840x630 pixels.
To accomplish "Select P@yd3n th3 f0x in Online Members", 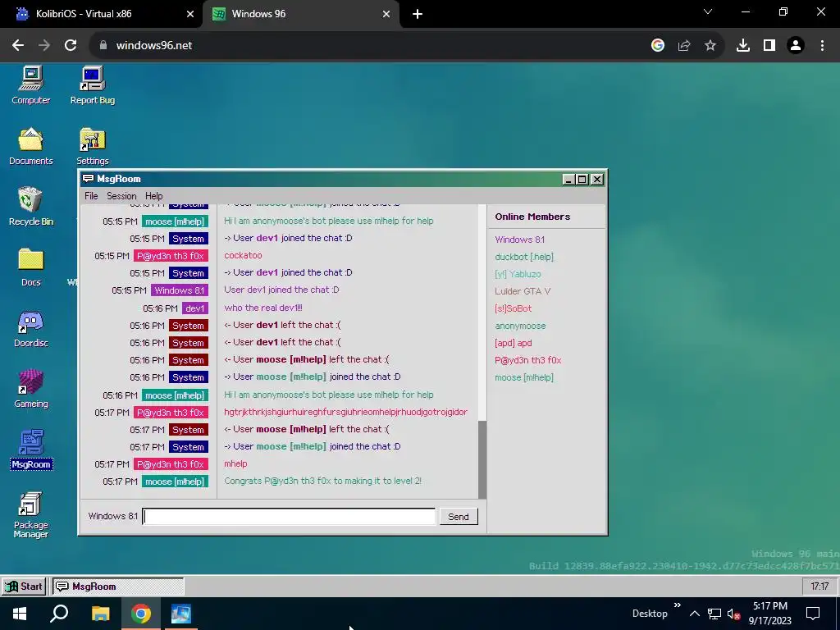I will point(527,360).
